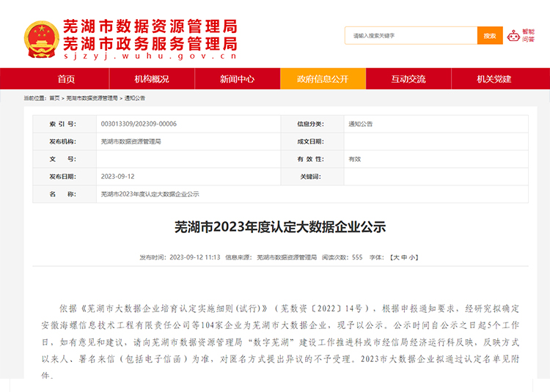The image size is (550, 392).
Task: Click the 芜湖市数据资源管理局 breadcrumb link
Action: (92, 98)
